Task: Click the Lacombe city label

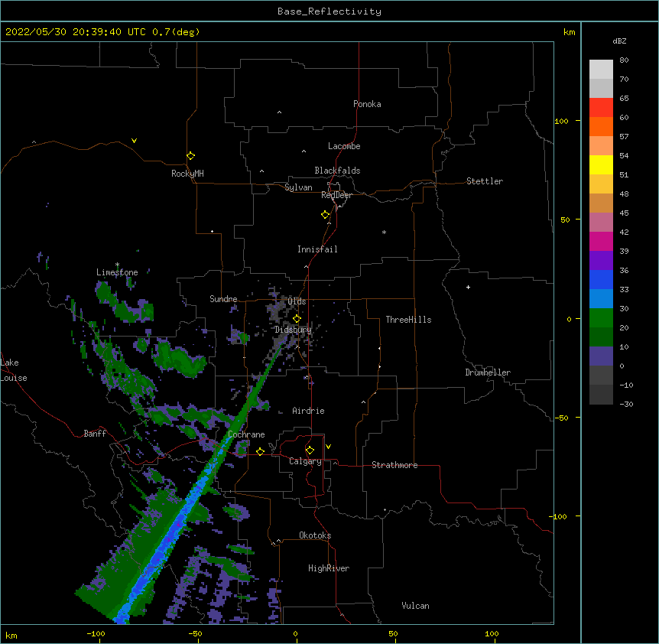Action: (344, 146)
